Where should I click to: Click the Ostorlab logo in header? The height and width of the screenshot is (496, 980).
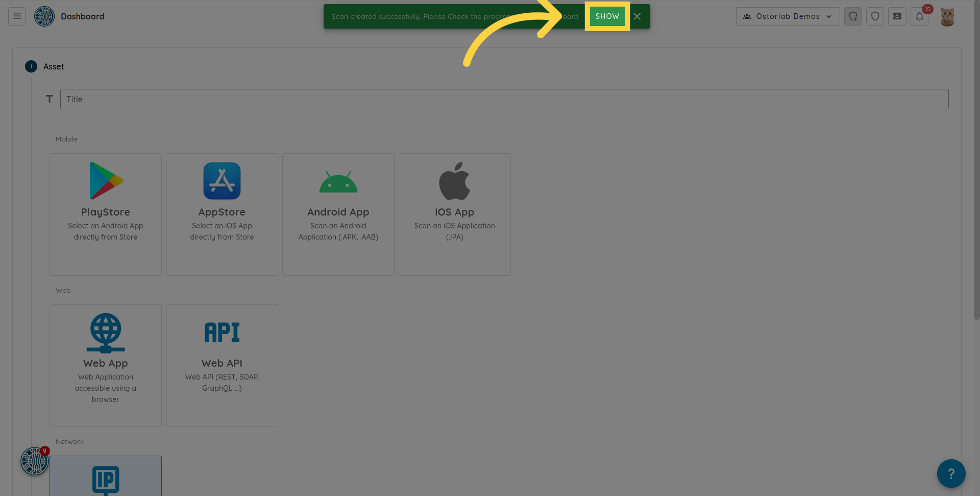click(x=44, y=16)
